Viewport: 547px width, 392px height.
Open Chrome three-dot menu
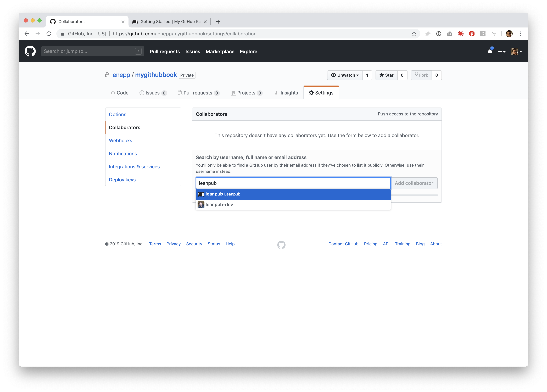520,34
